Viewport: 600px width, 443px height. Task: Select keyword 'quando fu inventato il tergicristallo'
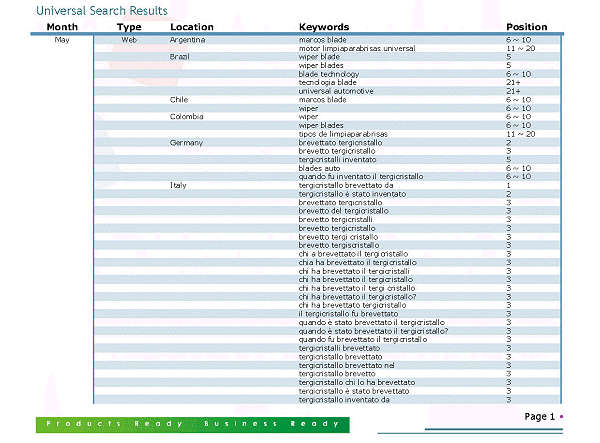coord(361,176)
